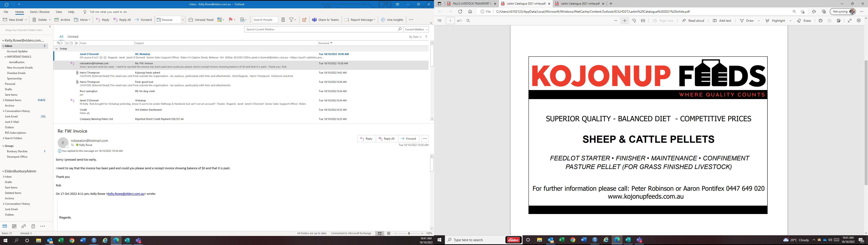Open the Help ribbon tab

[x=71, y=12]
